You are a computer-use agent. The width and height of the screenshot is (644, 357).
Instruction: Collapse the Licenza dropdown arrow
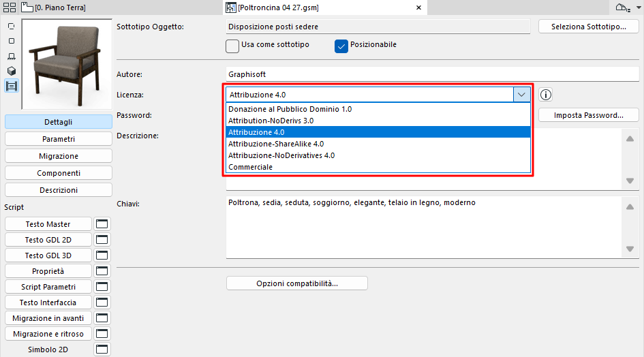pos(521,95)
